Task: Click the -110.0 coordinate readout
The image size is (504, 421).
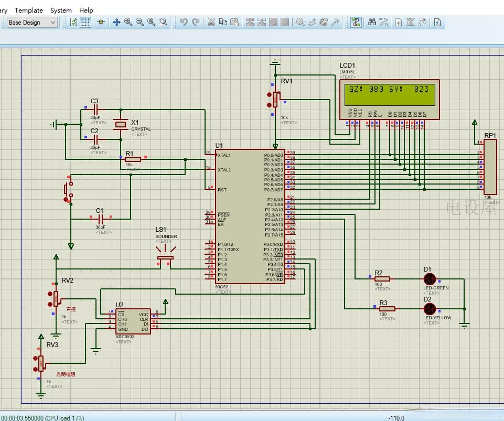Action: tap(396, 418)
